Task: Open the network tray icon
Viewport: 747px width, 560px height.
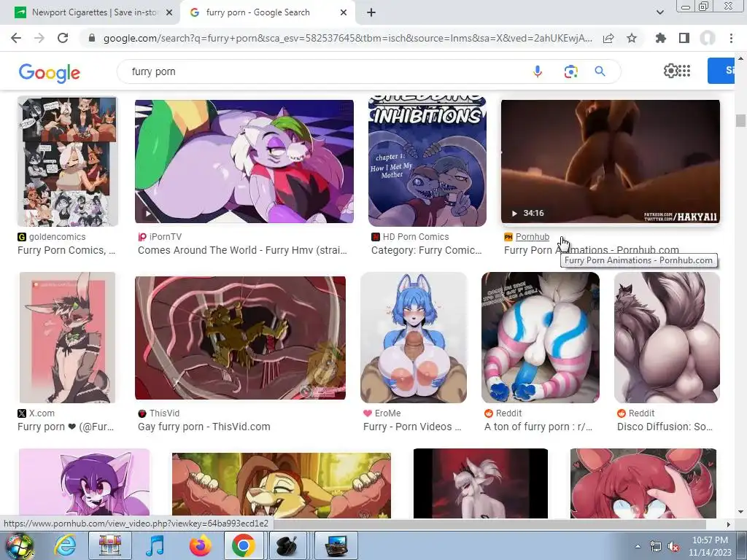Action: [656, 547]
